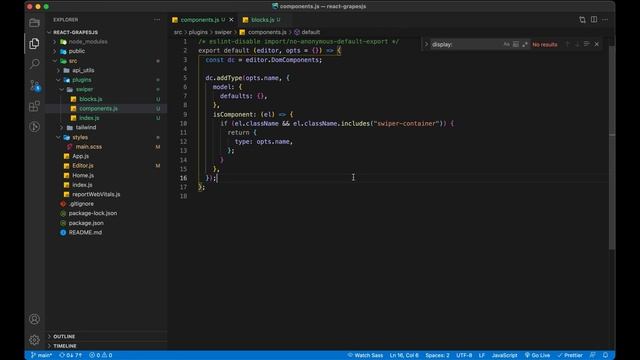This screenshot has width=640, height=360.
Task: Open App.js file
Action: 80,156
